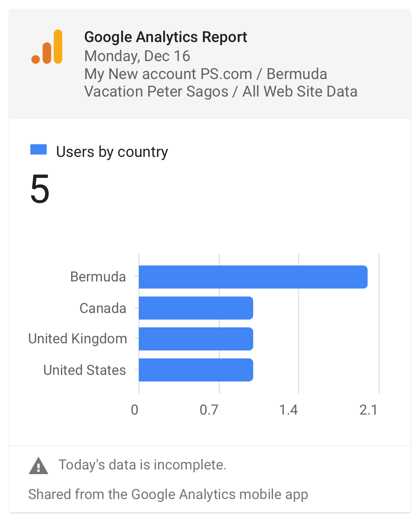Click the total users count 5
Image resolution: width=420 pixels, height=522 pixels.
40,190
